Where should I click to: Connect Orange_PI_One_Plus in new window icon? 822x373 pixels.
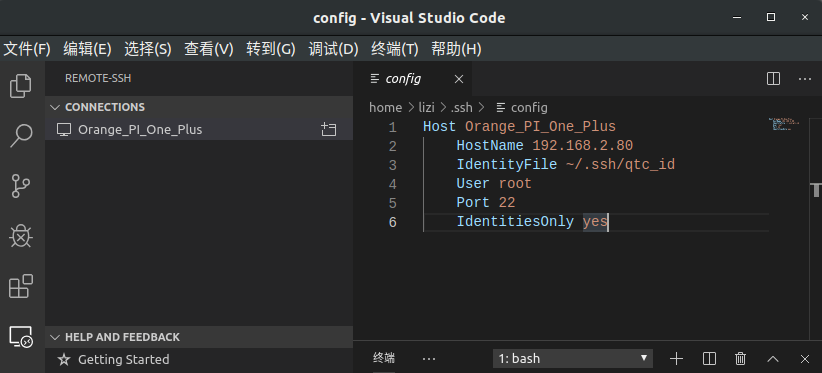tap(329, 129)
